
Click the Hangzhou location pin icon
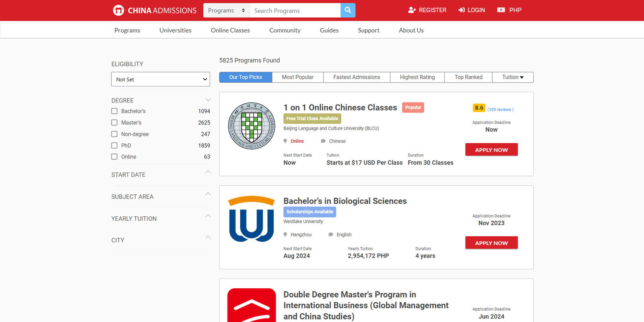point(285,235)
